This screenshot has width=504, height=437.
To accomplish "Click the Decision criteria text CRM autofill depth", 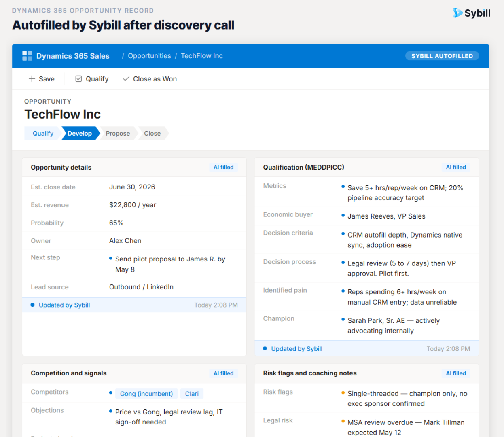I will pos(405,240).
